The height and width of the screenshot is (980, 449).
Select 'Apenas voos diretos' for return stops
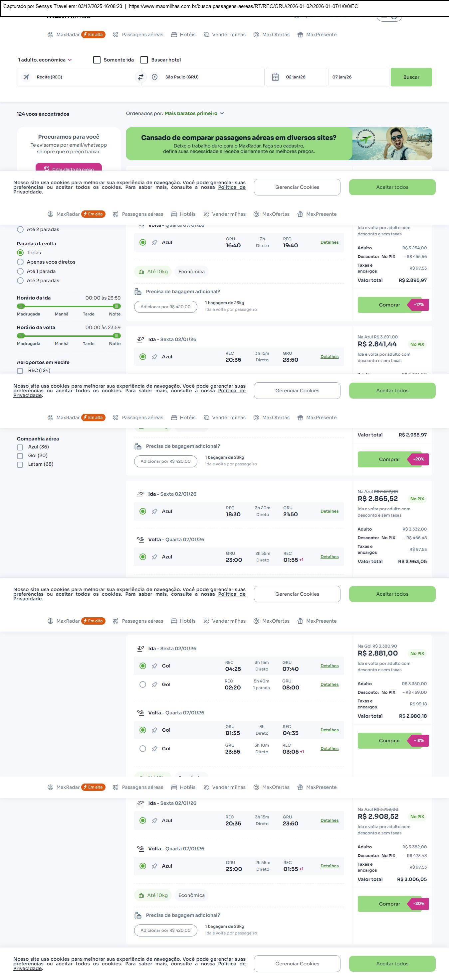click(21, 262)
